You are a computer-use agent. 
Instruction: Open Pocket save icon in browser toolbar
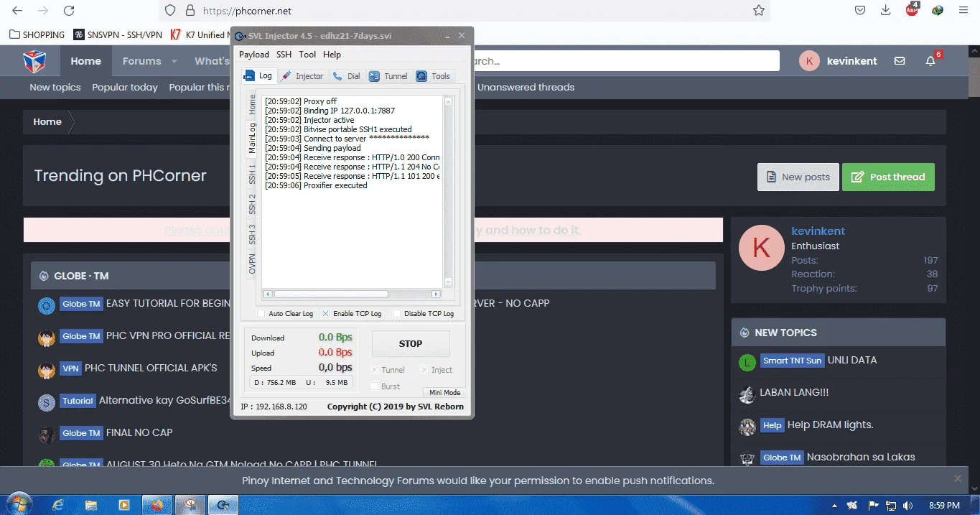pyautogui.click(x=859, y=11)
